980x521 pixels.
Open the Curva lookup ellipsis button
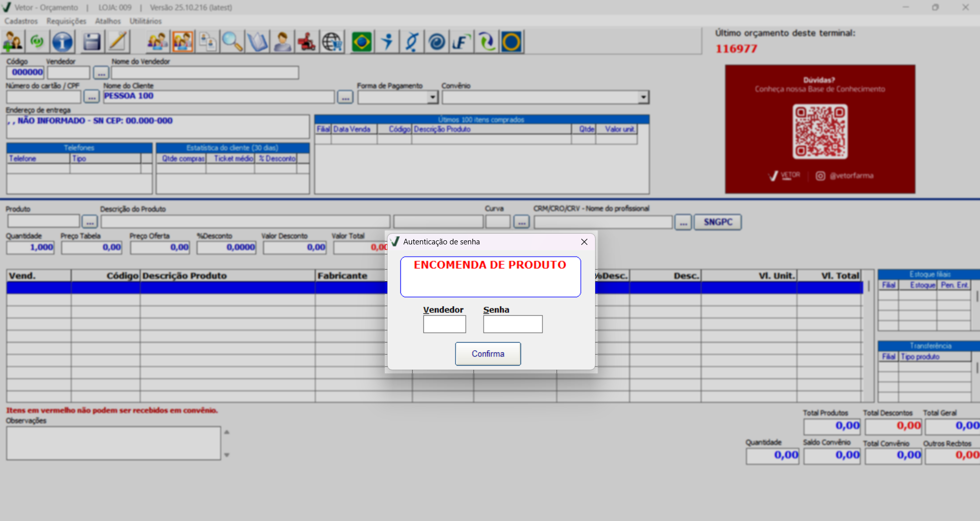point(521,222)
